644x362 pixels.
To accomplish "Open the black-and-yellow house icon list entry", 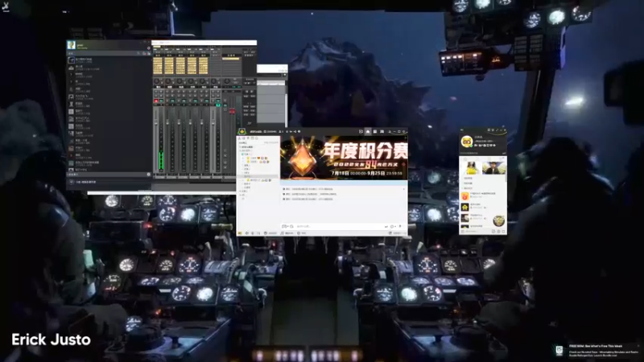I will 465,208.
